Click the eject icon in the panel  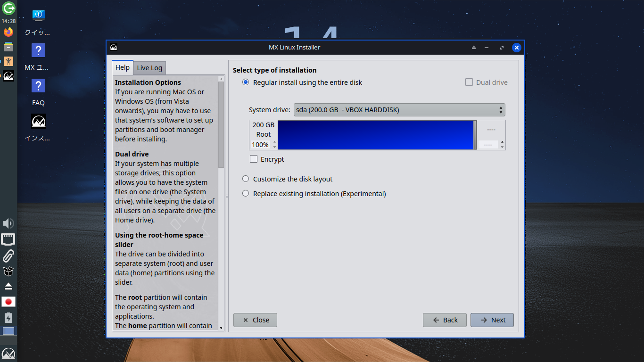pos(8,286)
